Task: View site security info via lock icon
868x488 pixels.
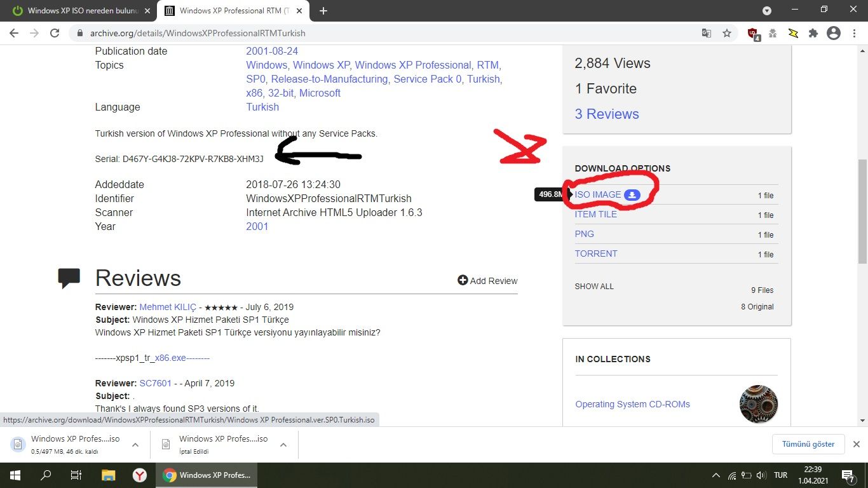Action: (80, 34)
